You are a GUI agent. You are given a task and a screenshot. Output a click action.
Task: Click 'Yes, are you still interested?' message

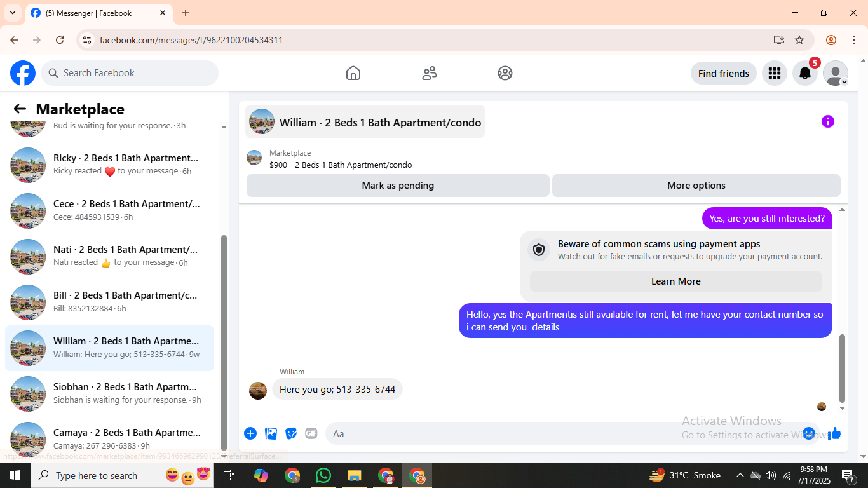767,218
